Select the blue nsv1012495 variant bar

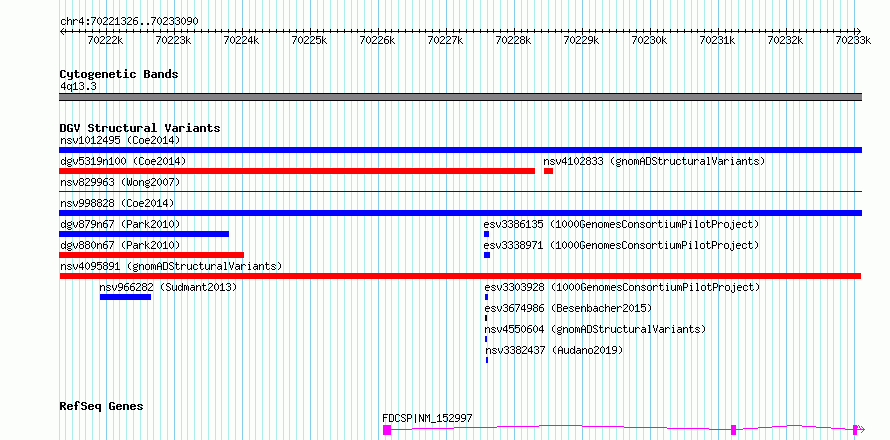coord(460,150)
